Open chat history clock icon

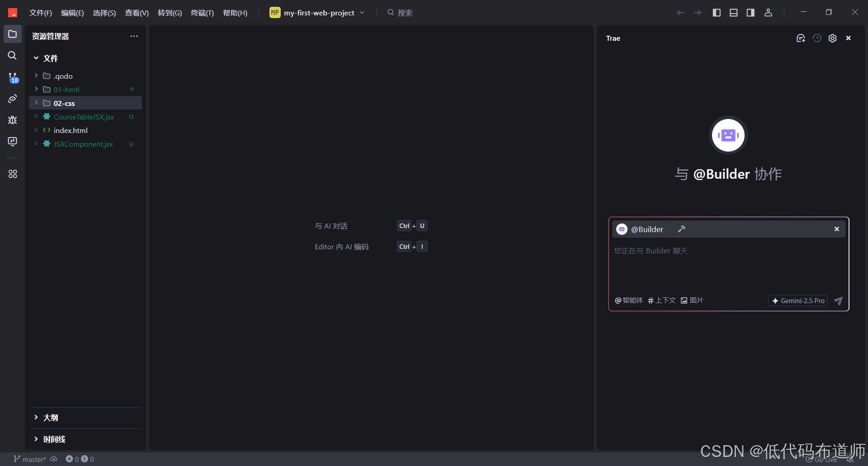pyautogui.click(x=817, y=38)
